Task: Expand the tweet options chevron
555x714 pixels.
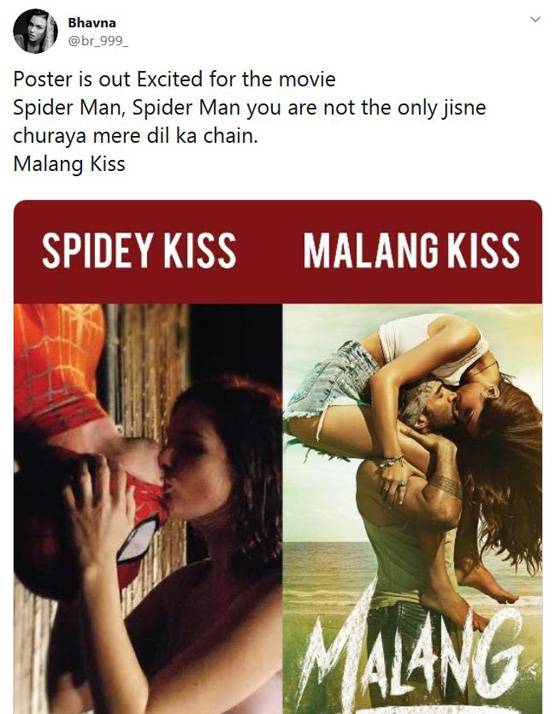Action: click(x=535, y=20)
